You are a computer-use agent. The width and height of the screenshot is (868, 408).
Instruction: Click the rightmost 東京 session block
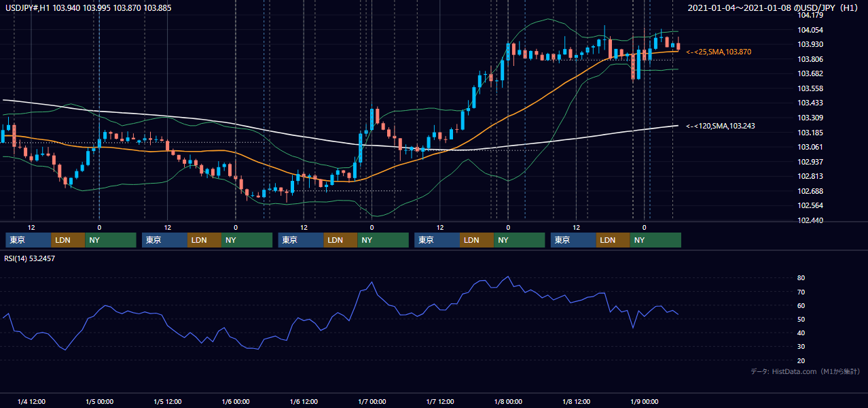coord(573,240)
